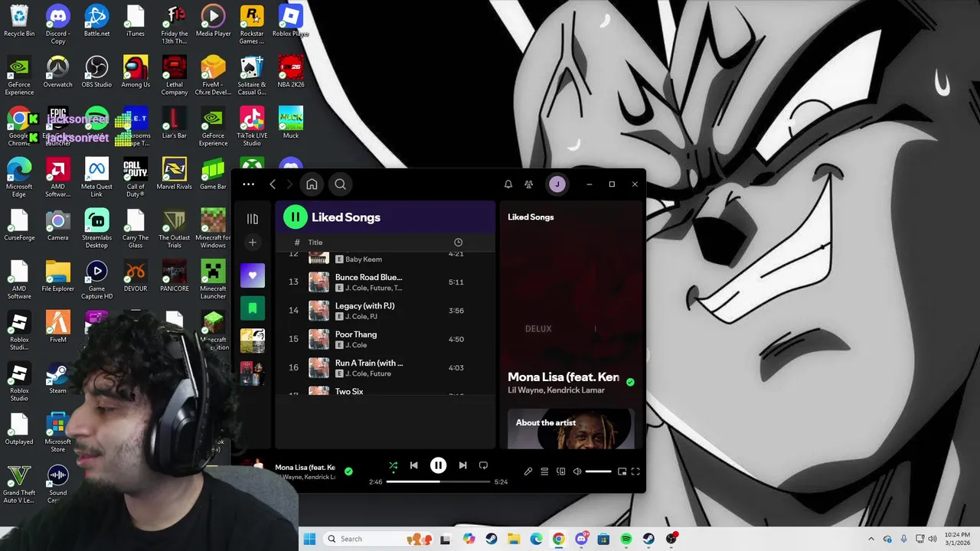This screenshot has width=980, height=551.
Task: Show hidden system tray icons
Action: [871, 539]
